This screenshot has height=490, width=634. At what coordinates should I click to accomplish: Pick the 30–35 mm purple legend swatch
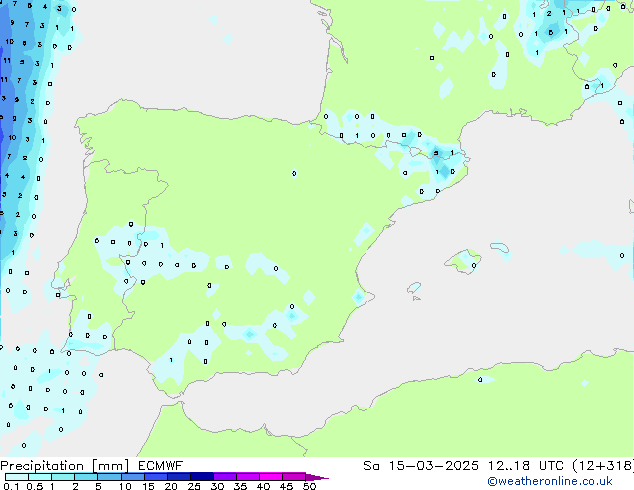tap(225, 477)
